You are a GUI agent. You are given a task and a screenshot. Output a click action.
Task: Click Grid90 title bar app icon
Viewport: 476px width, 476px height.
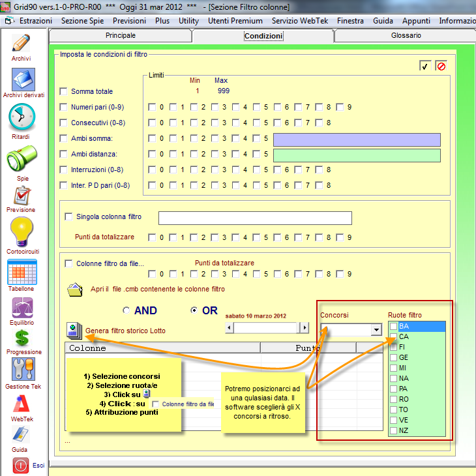click(5, 7)
